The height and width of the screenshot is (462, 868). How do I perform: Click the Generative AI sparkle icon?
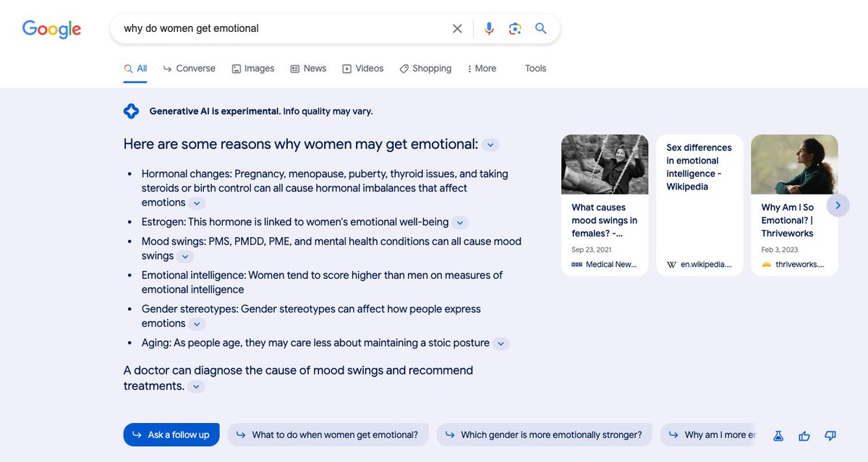[131, 111]
